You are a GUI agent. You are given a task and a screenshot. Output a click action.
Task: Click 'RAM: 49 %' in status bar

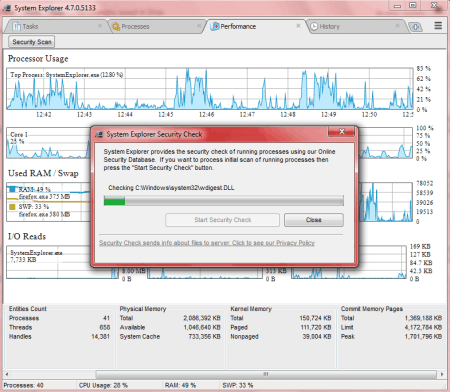pyautogui.click(x=180, y=385)
